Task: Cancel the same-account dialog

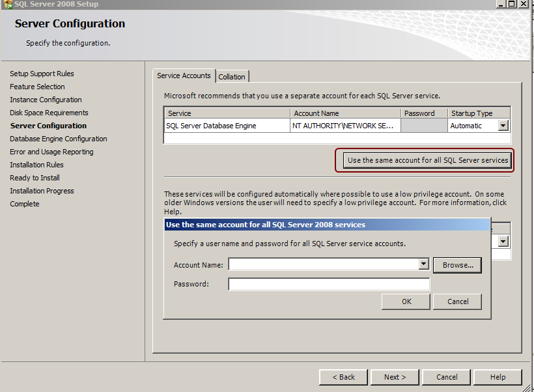Action: coord(458,301)
